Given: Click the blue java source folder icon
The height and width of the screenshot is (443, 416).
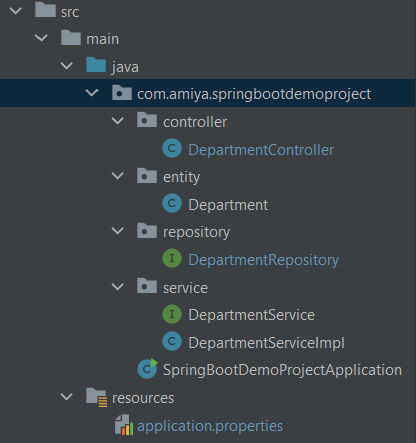Looking at the screenshot, I should [96, 65].
